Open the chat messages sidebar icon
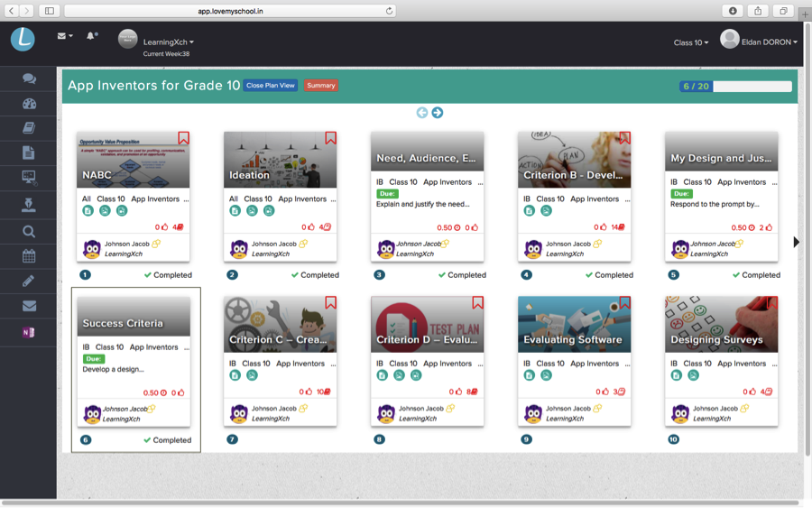The height and width of the screenshot is (508, 812). 29,79
